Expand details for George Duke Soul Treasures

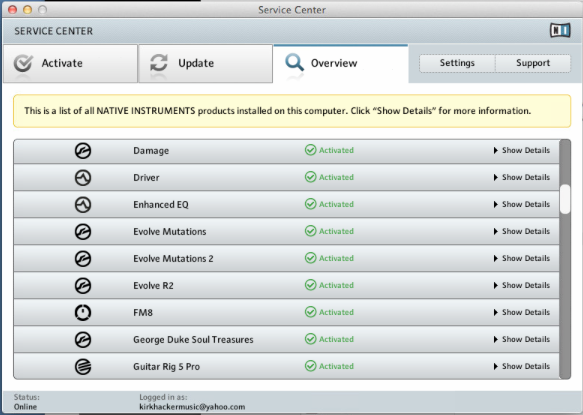(522, 339)
